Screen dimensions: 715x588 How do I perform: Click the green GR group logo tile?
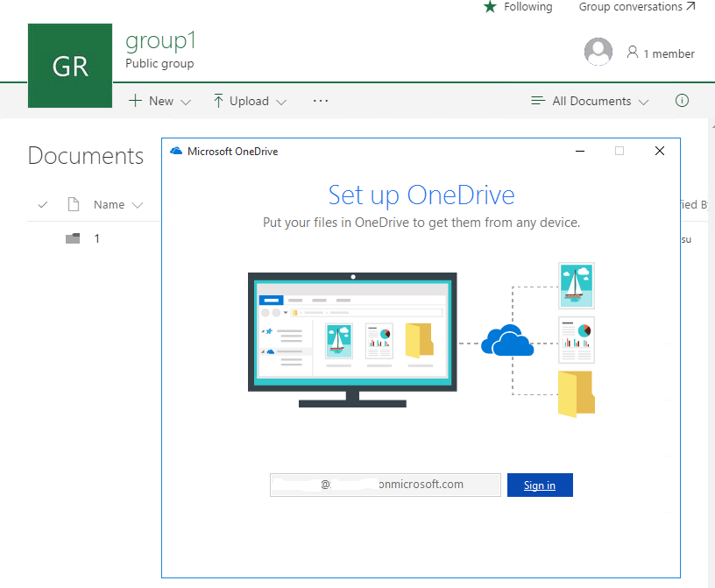coord(70,66)
